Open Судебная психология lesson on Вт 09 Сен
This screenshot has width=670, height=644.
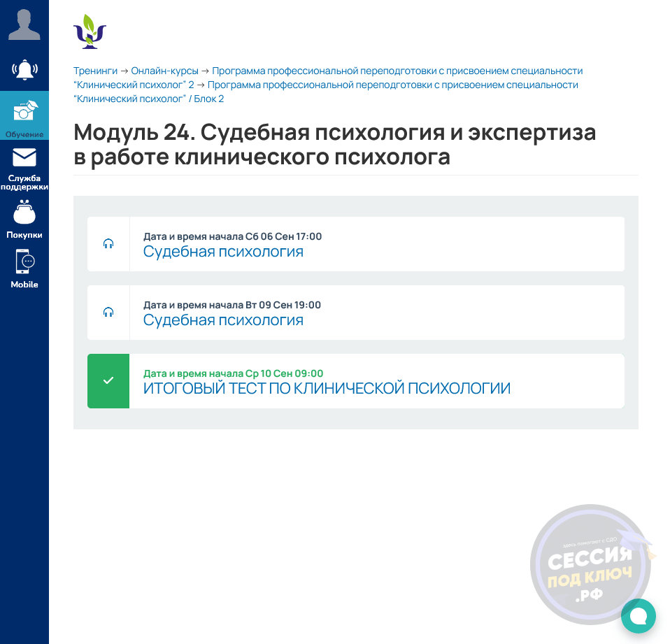223,320
